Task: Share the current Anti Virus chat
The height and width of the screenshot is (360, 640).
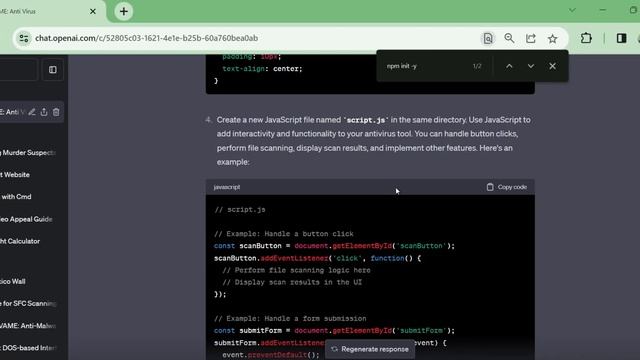Action: pos(44,112)
